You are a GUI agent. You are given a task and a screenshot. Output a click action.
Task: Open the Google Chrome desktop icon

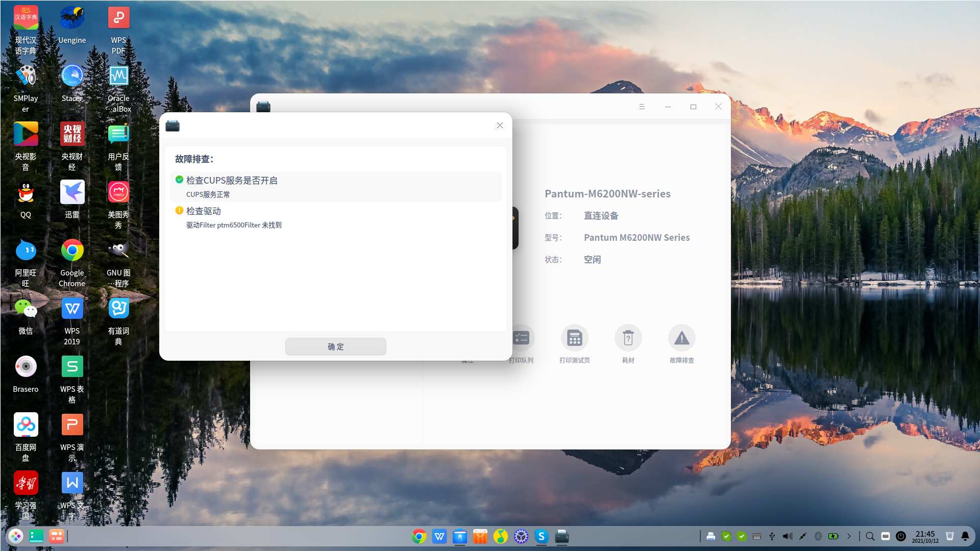[72, 251]
